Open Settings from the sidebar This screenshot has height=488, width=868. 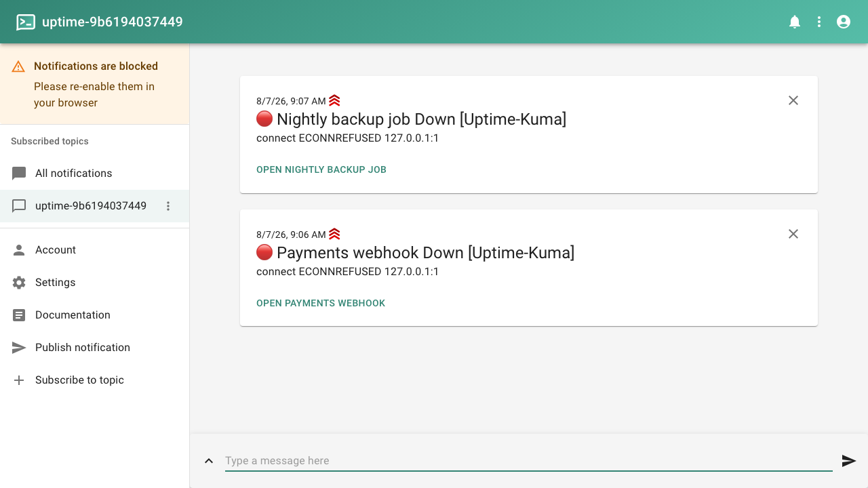pyautogui.click(x=94, y=283)
